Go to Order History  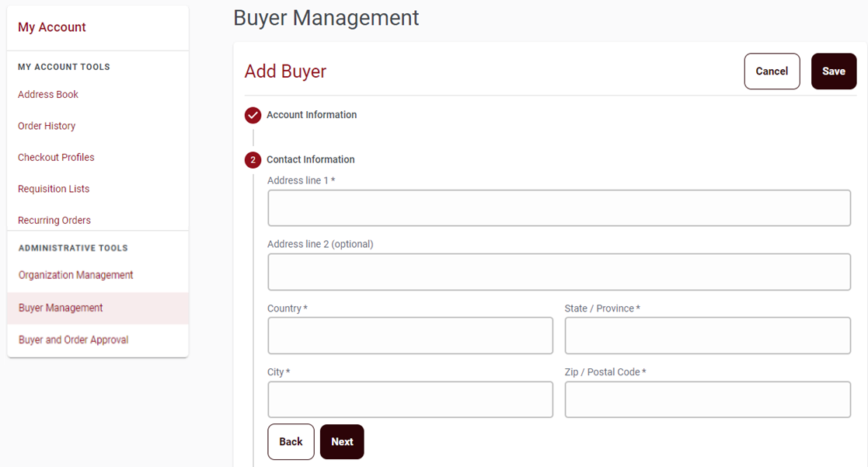tap(47, 126)
